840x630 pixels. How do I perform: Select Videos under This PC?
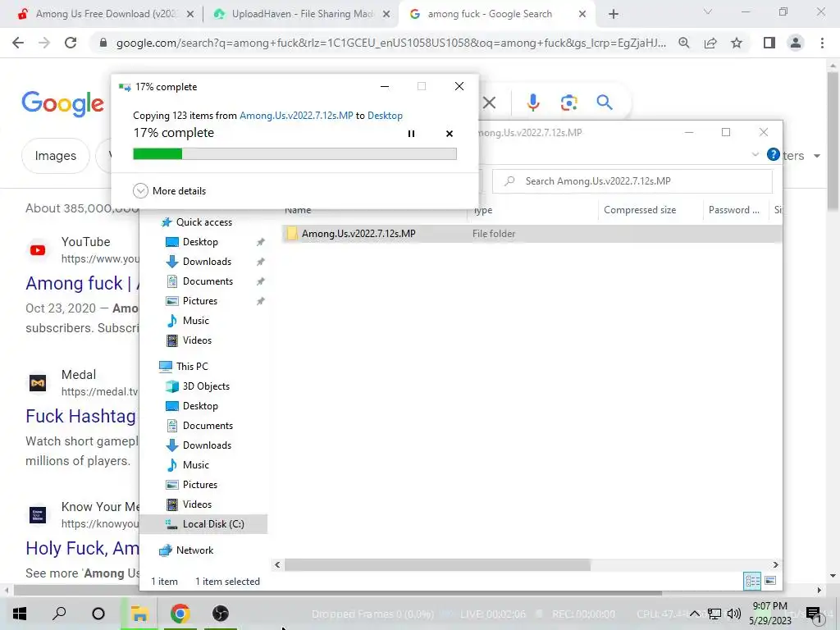[x=197, y=504]
